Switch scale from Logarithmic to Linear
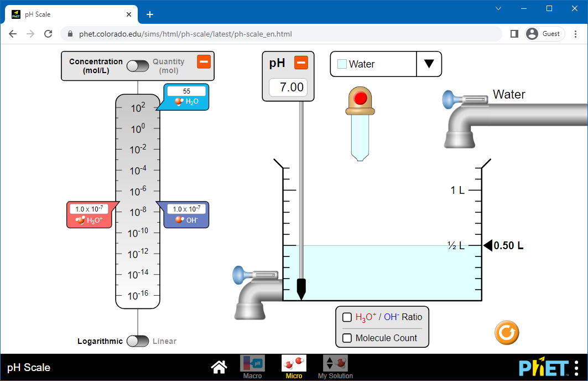 pyautogui.click(x=138, y=341)
